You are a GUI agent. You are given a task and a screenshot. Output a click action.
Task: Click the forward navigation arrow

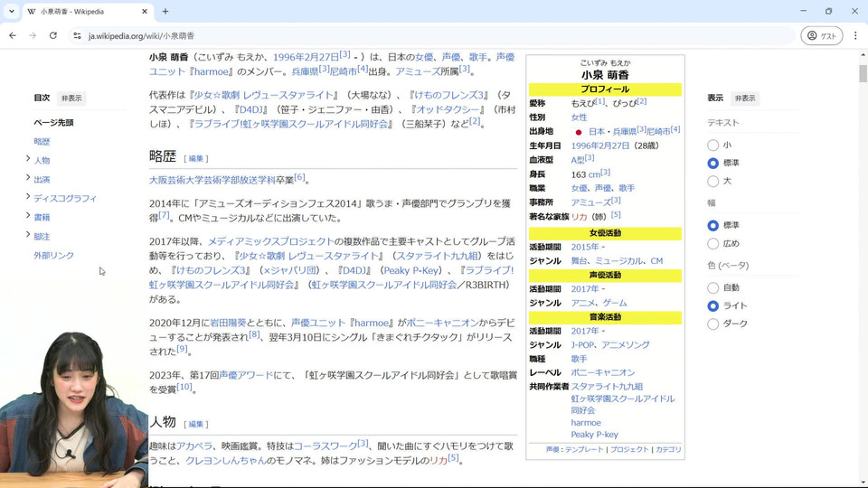point(33,35)
